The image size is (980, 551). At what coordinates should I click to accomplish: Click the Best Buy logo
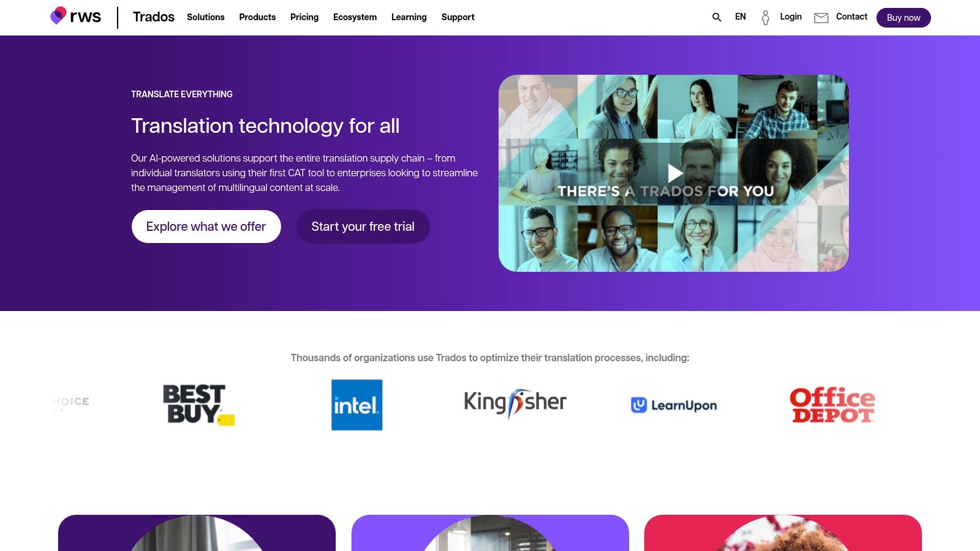pyautogui.click(x=198, y=405)
